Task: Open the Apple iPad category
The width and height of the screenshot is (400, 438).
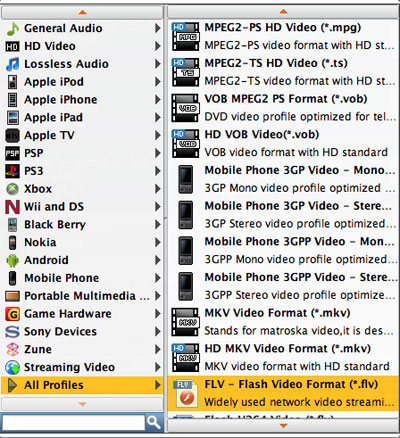Action: (82, 117)
